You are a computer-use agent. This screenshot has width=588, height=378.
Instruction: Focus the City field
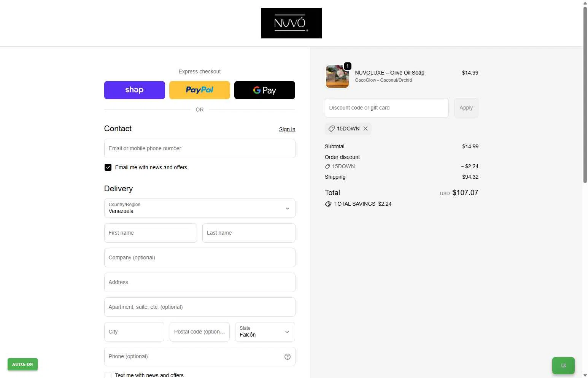click(134, 332)
